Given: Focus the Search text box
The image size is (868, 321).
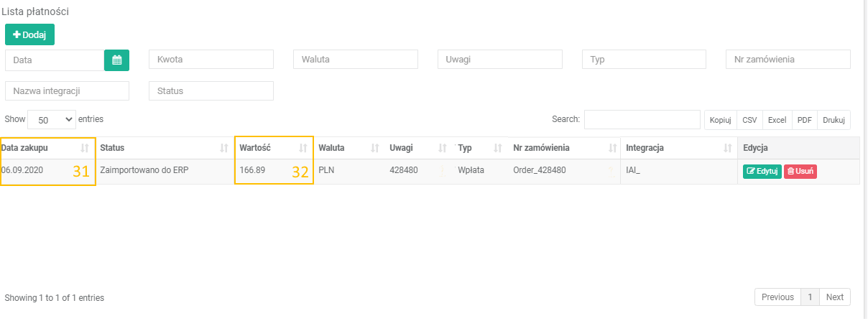Looking at the screenshot, I should point(642,119).
